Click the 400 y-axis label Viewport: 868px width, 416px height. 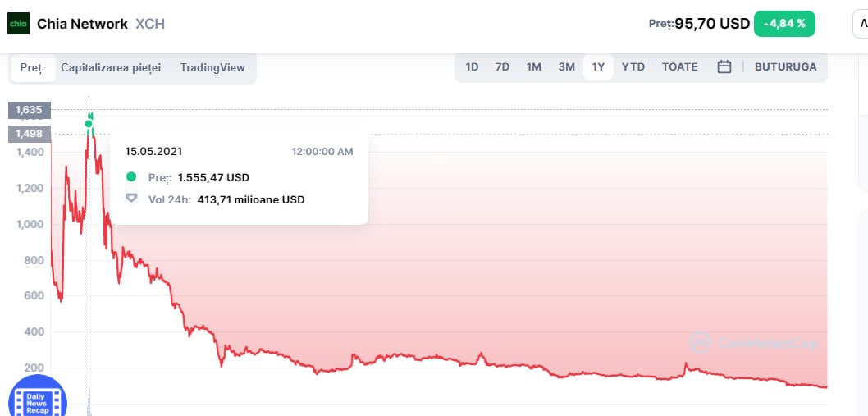point(35,331)
